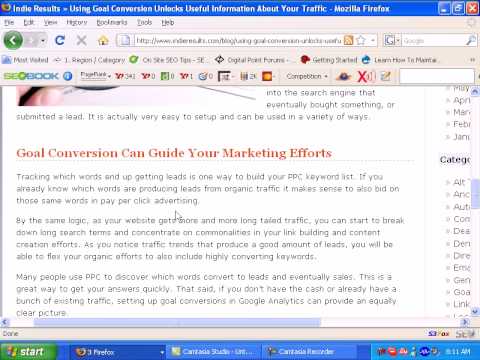This screenshot has height=360, width=480.
Task: Click the search magnifier icon
Action: pos(471,41)
